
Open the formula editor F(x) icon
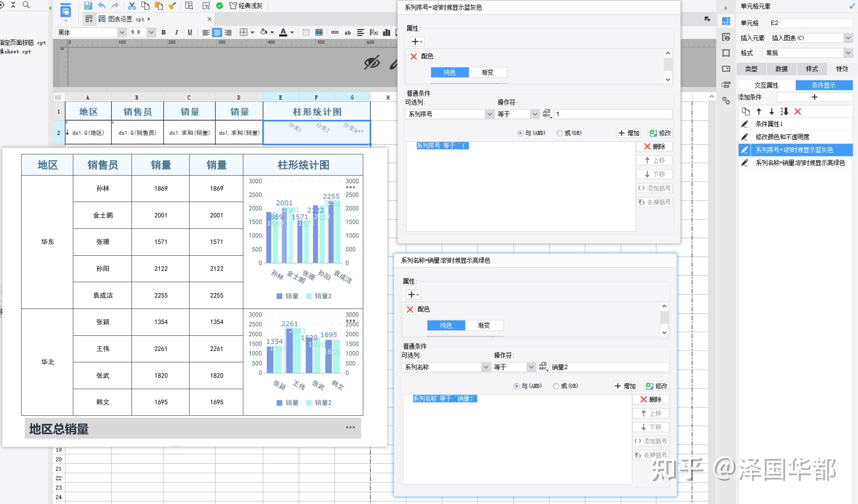point(373,32)
